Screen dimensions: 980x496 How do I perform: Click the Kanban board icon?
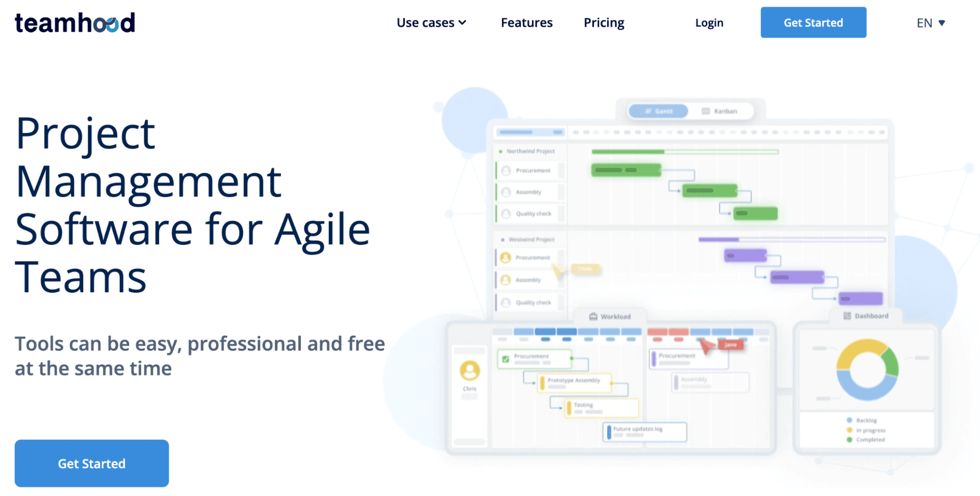(706, 111)
